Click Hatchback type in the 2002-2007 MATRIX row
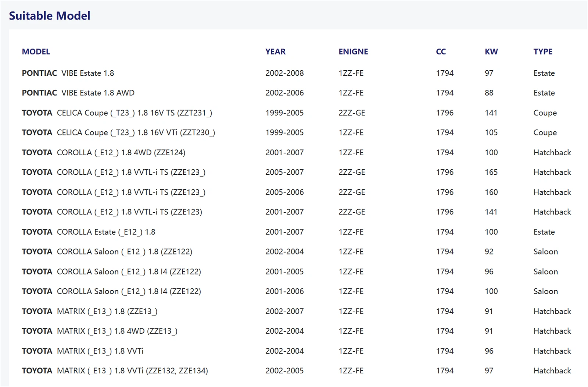Viewport: 588px width, 387px height. coord(552,312)
